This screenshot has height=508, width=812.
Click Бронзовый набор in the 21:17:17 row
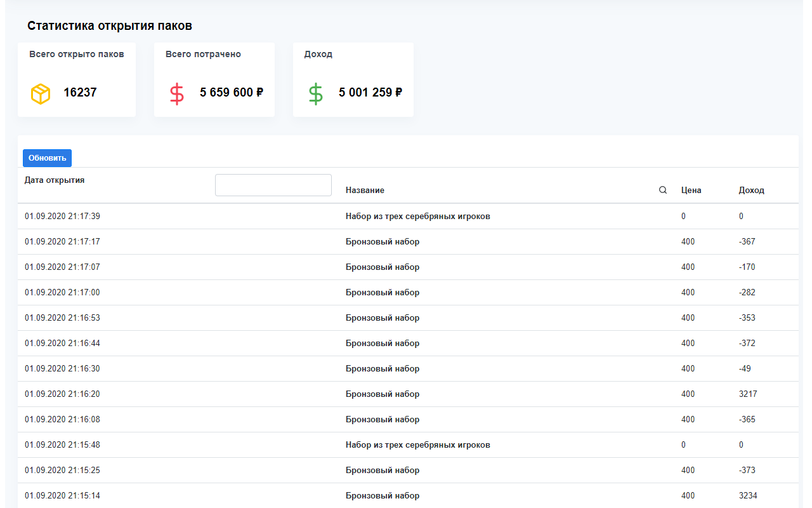click(383, 241)
